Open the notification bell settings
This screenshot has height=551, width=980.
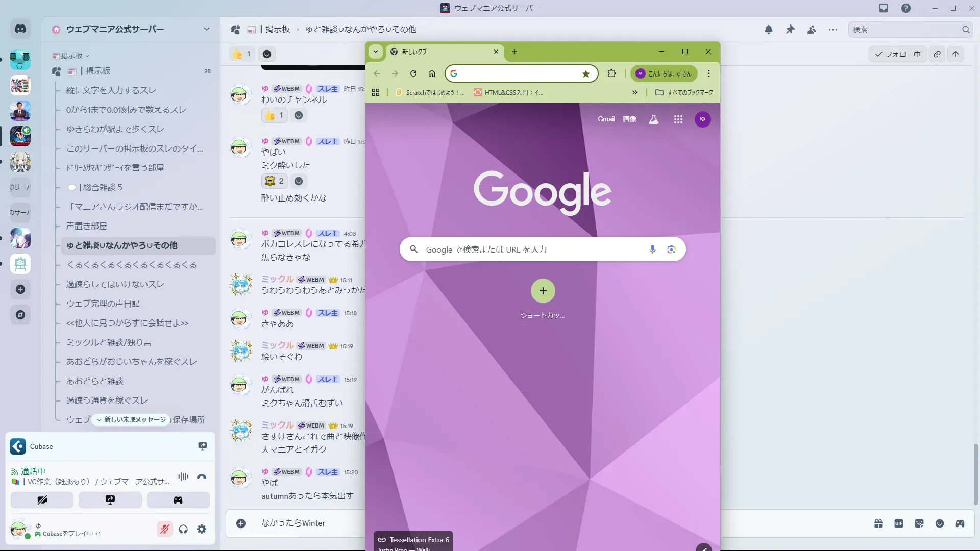(768, 30)
